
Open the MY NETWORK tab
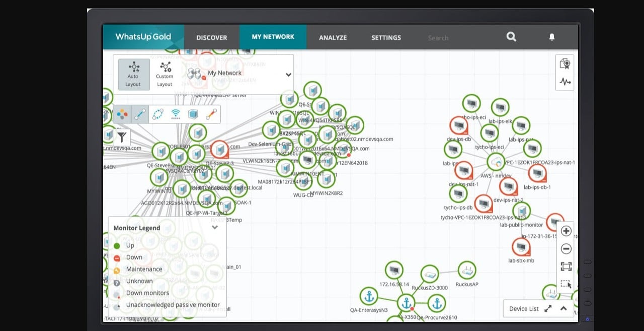tap(273, 37)
